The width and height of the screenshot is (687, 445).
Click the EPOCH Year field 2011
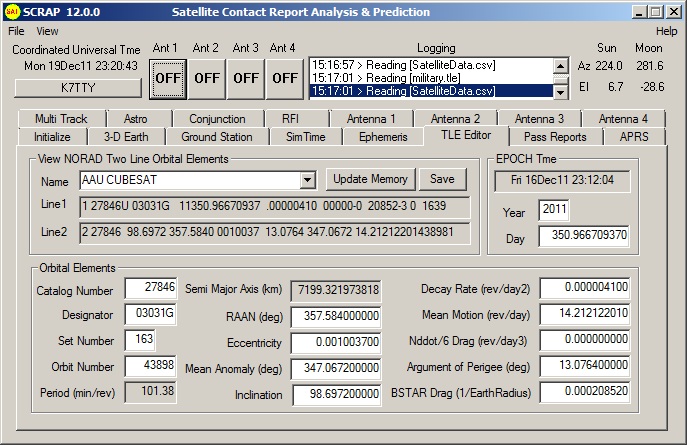[x=554, y=209]
